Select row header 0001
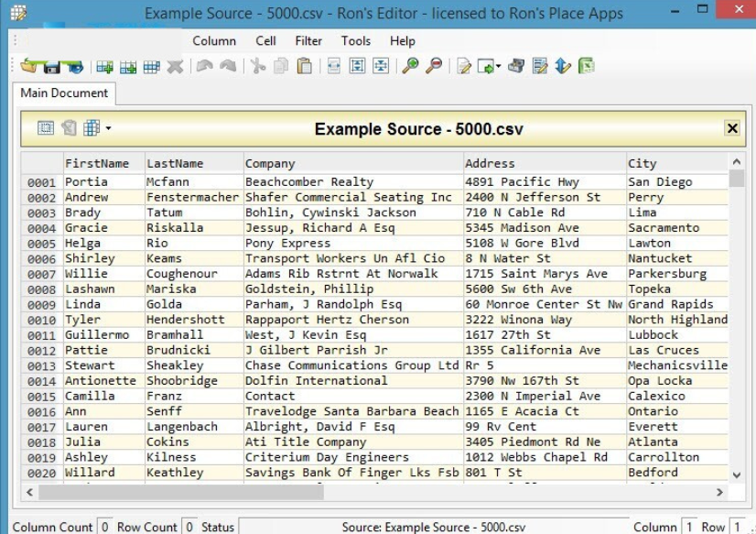Image resolution: width=756 pixels, height=534 pixels. tap(42, 182)
